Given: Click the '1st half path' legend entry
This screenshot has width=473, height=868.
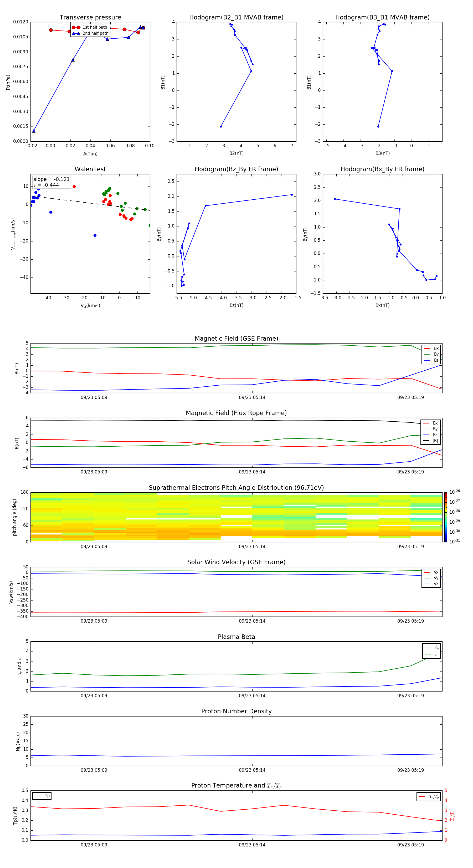Looking at the screenshot, I should click(90, 27).
